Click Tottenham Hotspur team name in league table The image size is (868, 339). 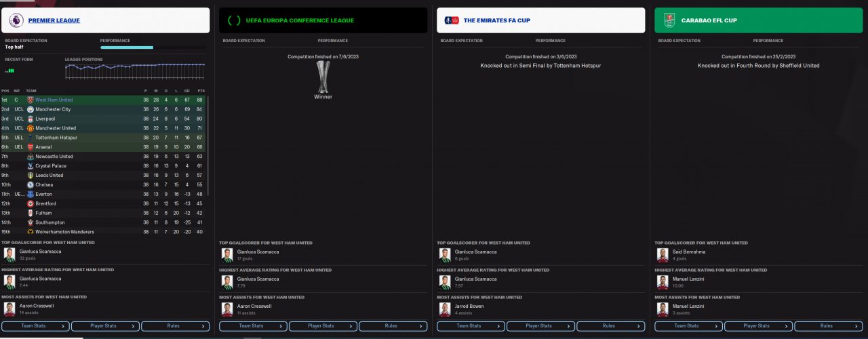[x=56, y=138]
